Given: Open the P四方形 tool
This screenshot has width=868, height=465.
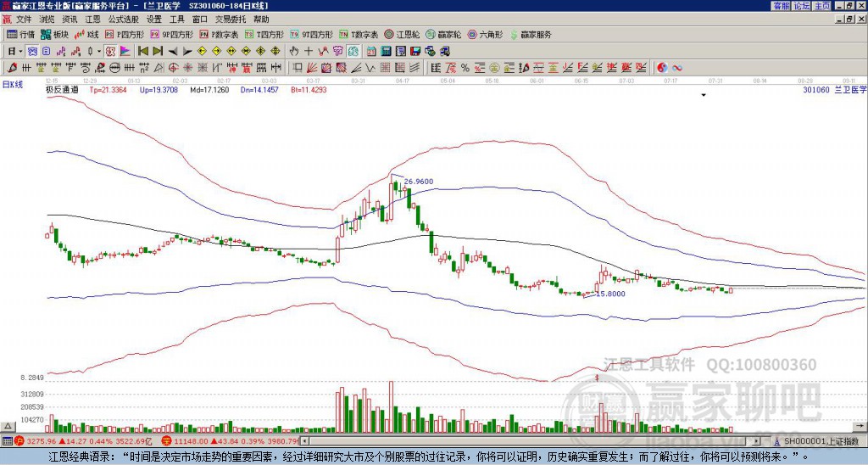Looking at the screenshot, I should (x=125, y=34).
